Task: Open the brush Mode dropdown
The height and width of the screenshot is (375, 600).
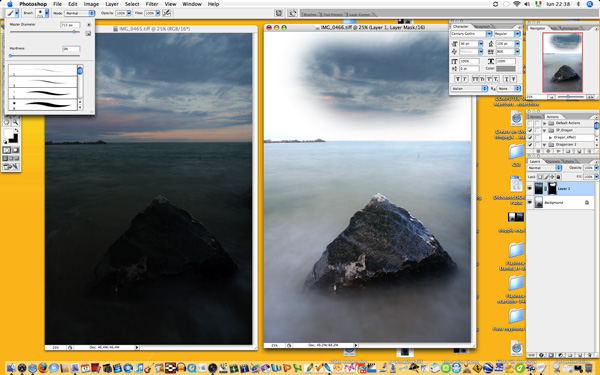Action: [80, 13]
